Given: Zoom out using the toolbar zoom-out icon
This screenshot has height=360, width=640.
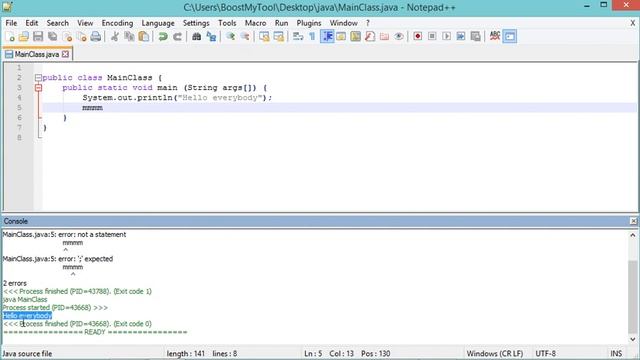Looking at the screenshot, I should click(x=245, y=37).
